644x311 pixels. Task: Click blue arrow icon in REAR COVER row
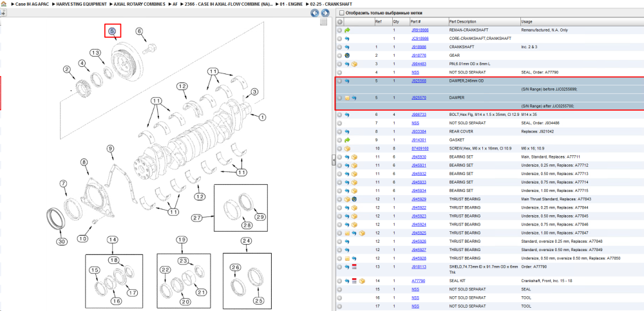tap(347, 131)
